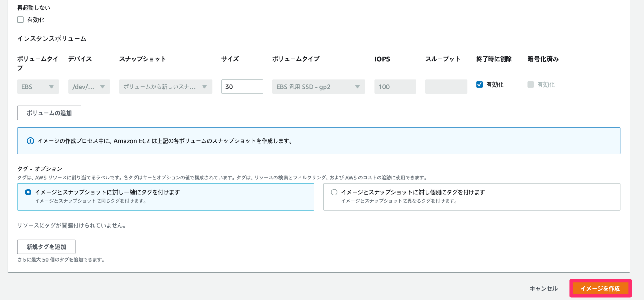Image resolution: width=644 pixels, height=300 pixels.
Task: Click キャンセル to cancel image creation
Action: pyautogui.click(x=543, y=288)
